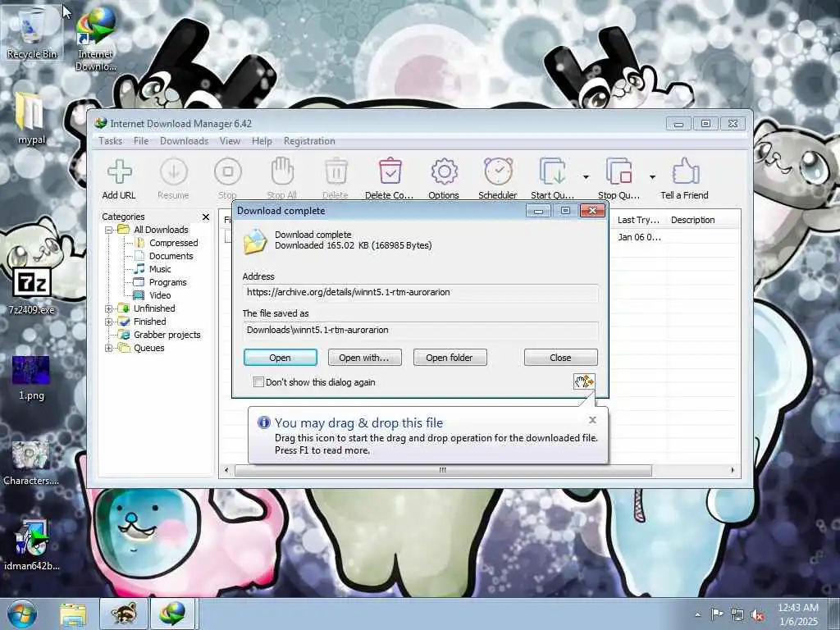Click the Delete Completed toolbar icon
Viewport: 840px width, 630px height.
pyautogui.click(x=390, y=172)
